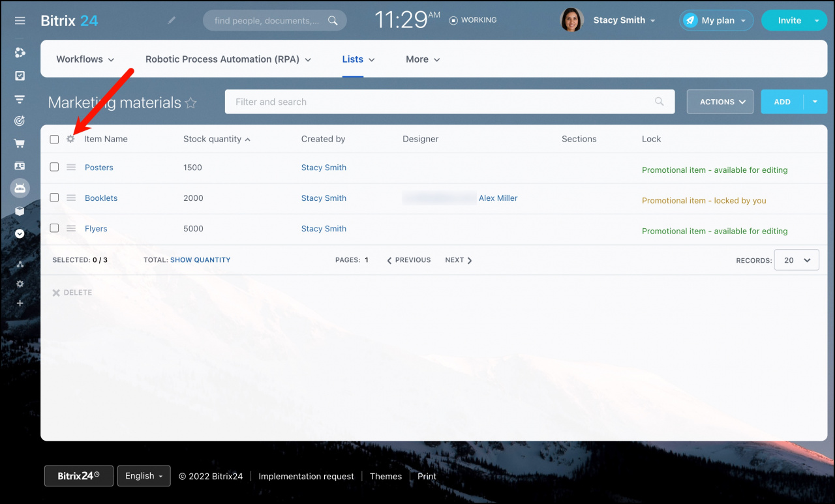
Task: Click the Bitrix24 footer logo button
Action: tap(79, 476)
